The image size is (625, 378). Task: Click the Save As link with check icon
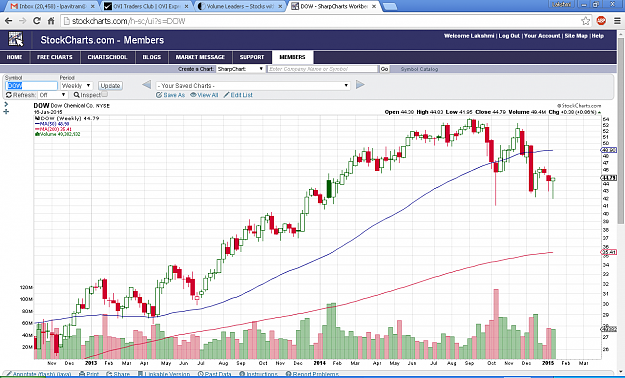(x=171, y=95)
